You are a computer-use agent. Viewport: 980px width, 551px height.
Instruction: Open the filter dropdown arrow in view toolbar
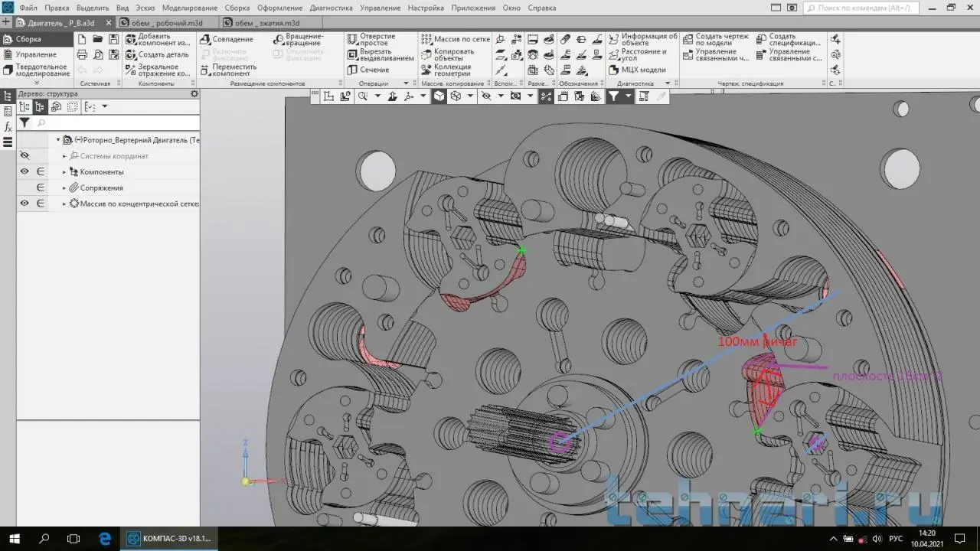coord(628,96)
